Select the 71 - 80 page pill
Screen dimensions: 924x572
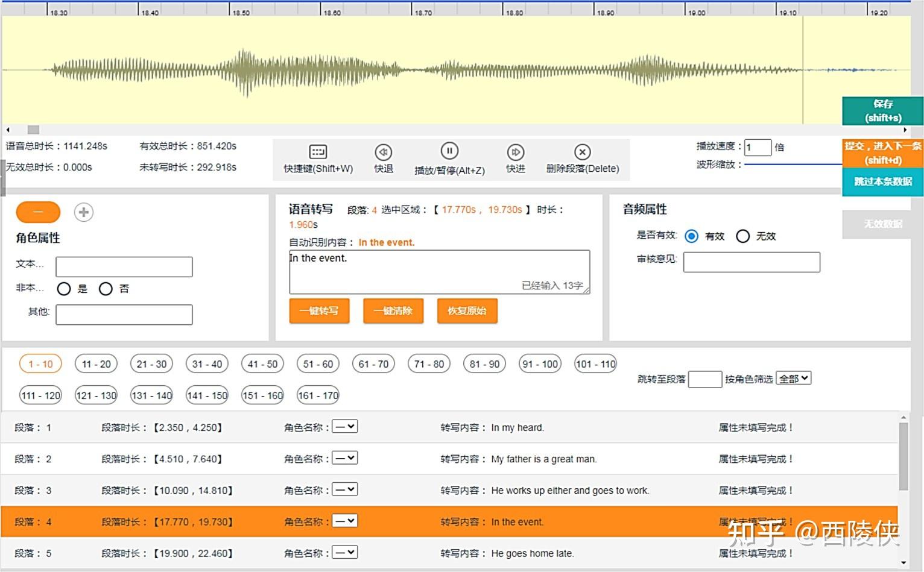[429, 364]
